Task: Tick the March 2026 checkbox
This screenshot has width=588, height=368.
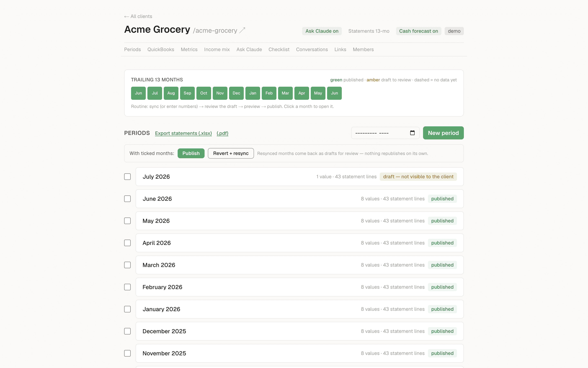Action: point(127,265)
